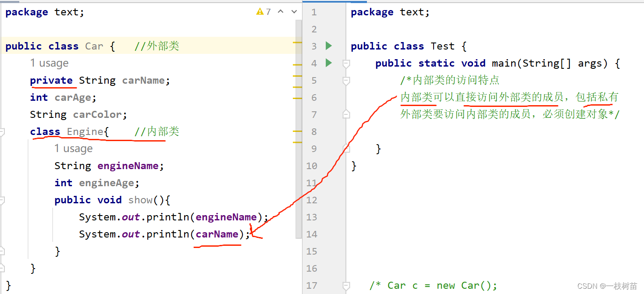Click line number 16 in the gutter
Image resolution: width=644 pixels, height=294 pixels.
(x=312, y=269)
